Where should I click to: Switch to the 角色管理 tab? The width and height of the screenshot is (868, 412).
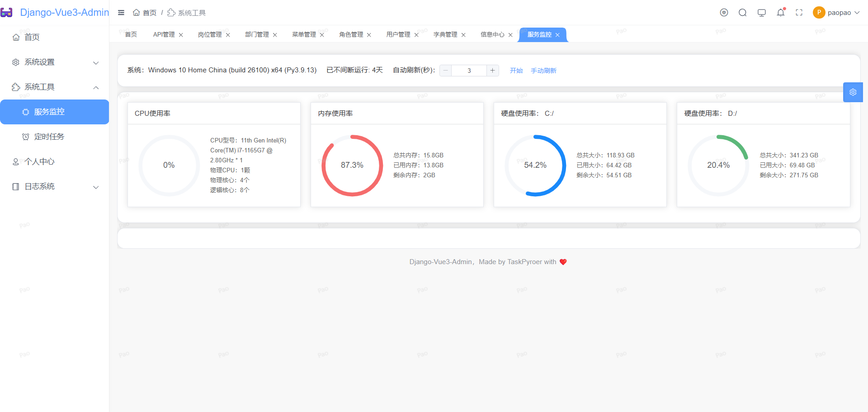pos(351,35)
